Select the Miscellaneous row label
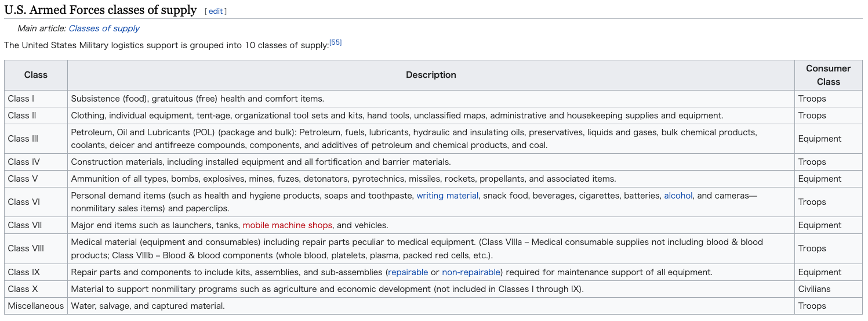Viewport: 868px width, 321px height. coord(36,306)
